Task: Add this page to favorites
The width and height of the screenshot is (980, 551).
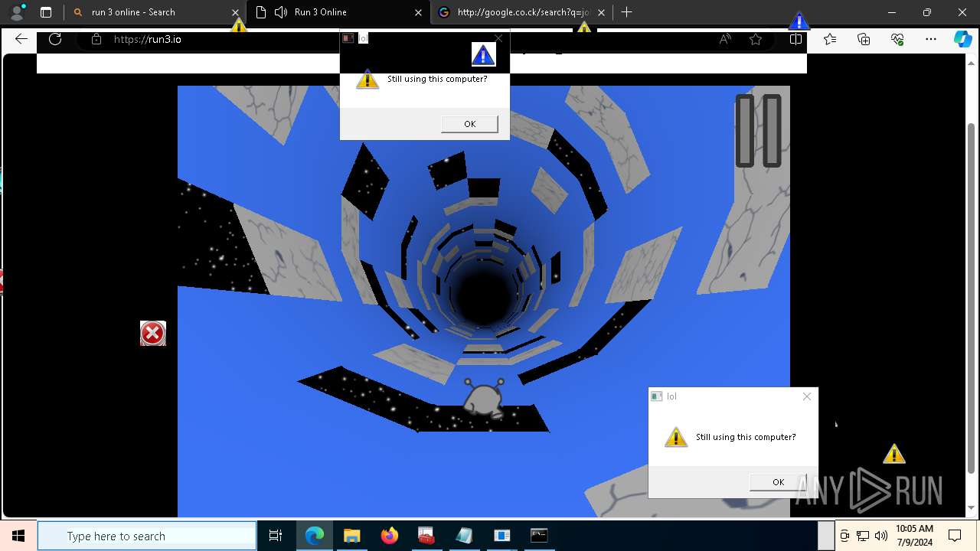Action: [756, 39]
